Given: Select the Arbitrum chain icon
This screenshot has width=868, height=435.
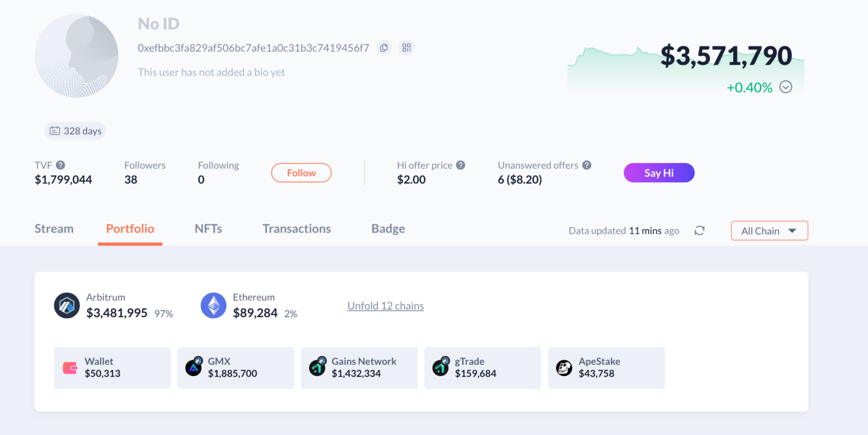Looking at the screenshot, I should pyautogui.click(x=67, y=305).
